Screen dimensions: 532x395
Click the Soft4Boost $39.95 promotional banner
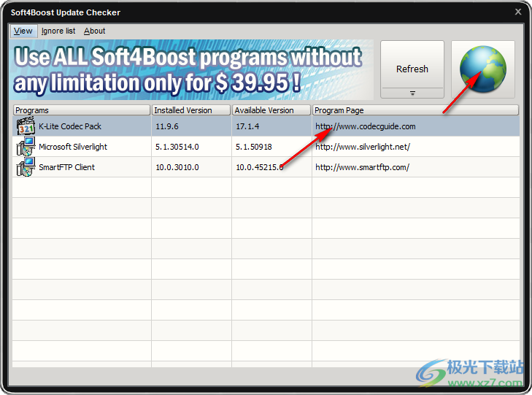point(192,69)
